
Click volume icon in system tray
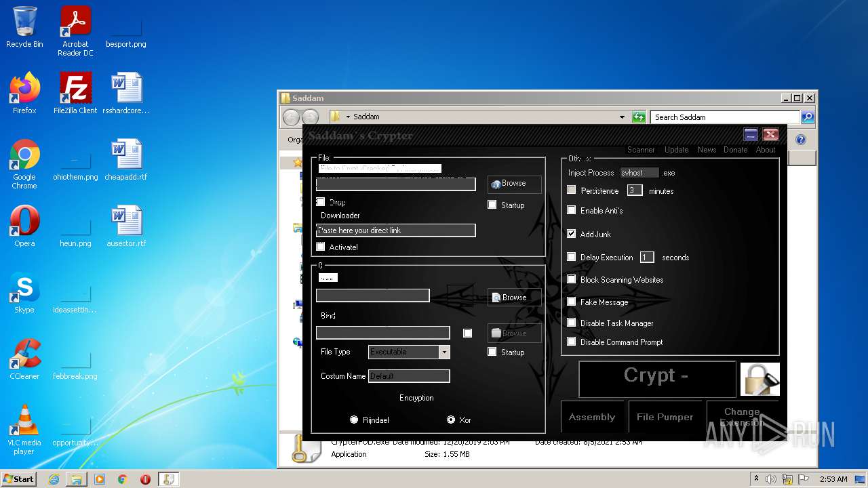click(x=770, y=479)
